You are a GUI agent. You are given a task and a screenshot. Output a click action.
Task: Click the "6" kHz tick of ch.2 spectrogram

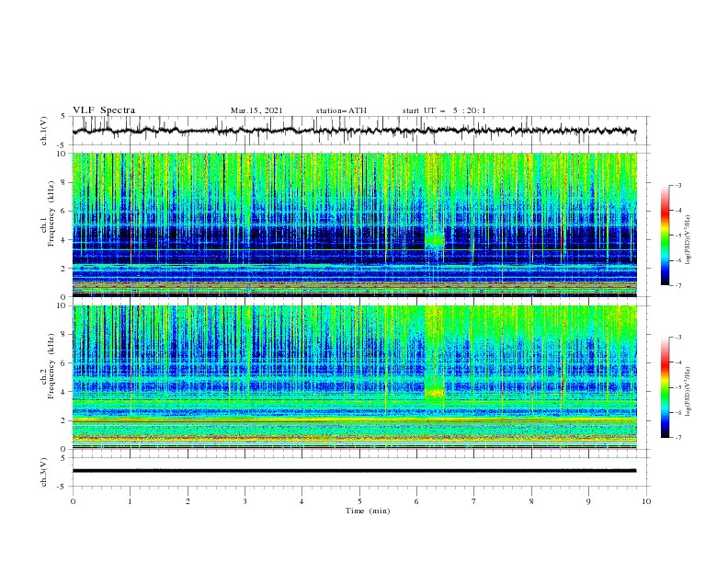click(65, 363)
